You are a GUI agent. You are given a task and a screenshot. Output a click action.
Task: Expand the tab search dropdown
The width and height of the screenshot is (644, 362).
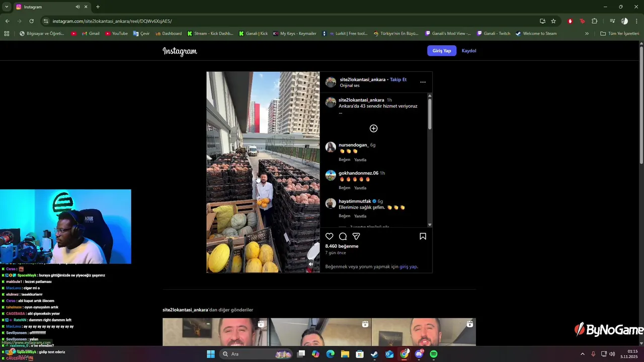[7, 7]
